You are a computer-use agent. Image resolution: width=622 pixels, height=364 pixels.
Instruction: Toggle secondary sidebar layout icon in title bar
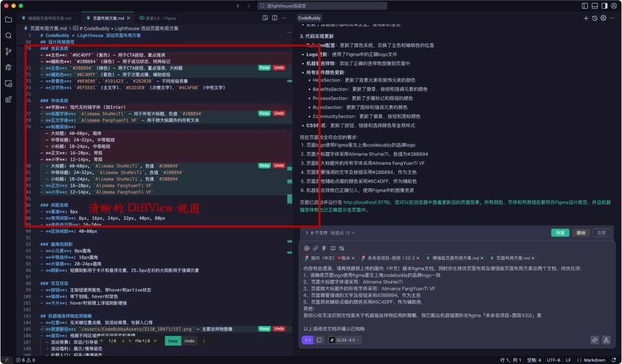click(x=604, y=6)
